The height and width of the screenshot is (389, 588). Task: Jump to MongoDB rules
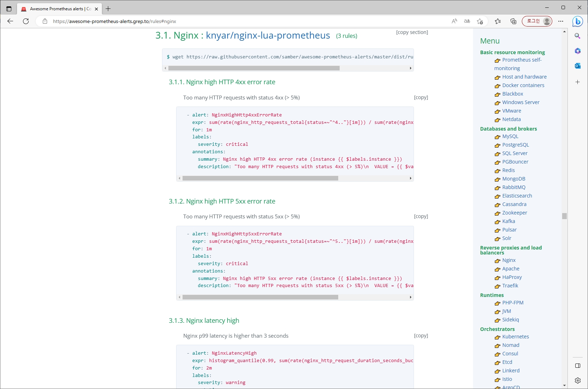(x=514, y=179)
